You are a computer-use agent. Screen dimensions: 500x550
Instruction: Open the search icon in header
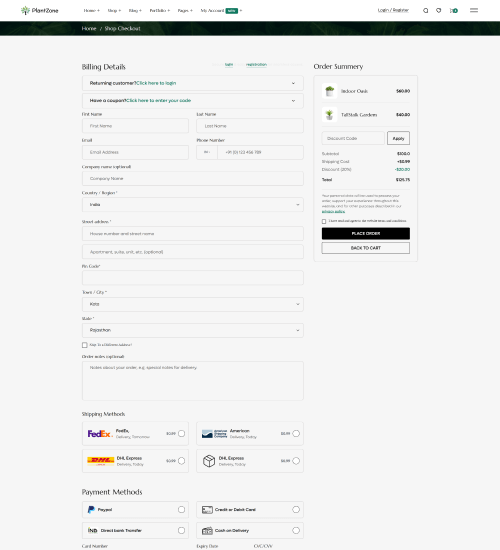pyautogui.click(x=426, y=11)
